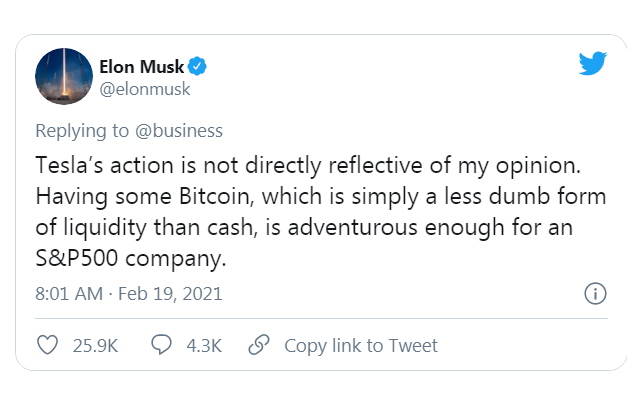Click the 8:01 AM timestamp
Viewport: 643px width, 409px height.
pos(71,294)
